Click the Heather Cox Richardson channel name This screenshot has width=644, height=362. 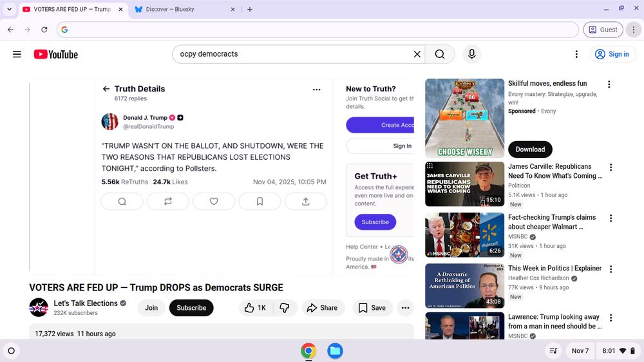[x=538, y=278]
